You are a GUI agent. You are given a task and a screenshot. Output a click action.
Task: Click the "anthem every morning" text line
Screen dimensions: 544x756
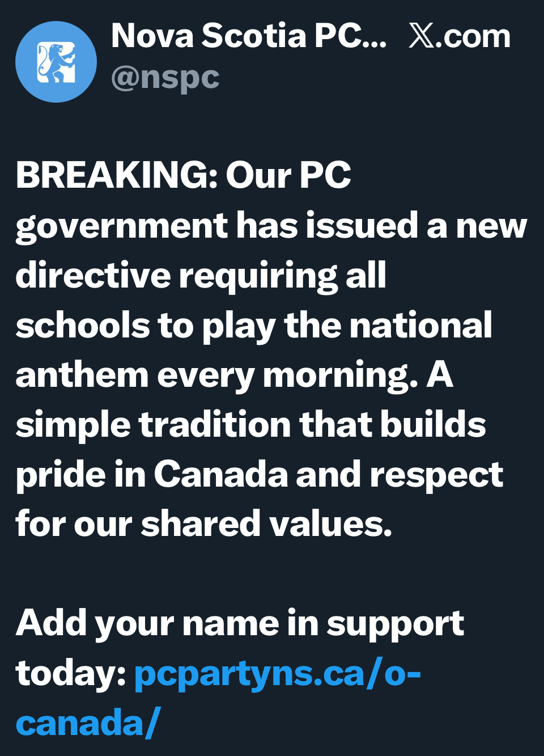coord(216,375)
